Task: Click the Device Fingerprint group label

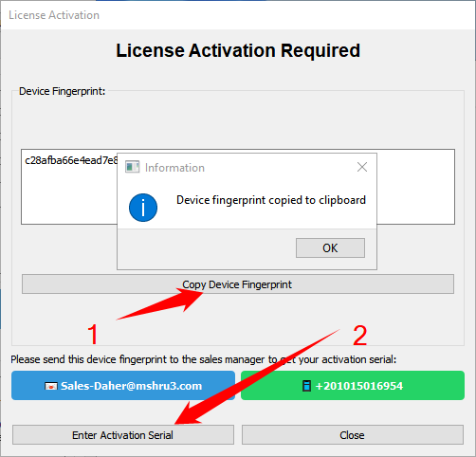Action: click(x=62, y=91)
